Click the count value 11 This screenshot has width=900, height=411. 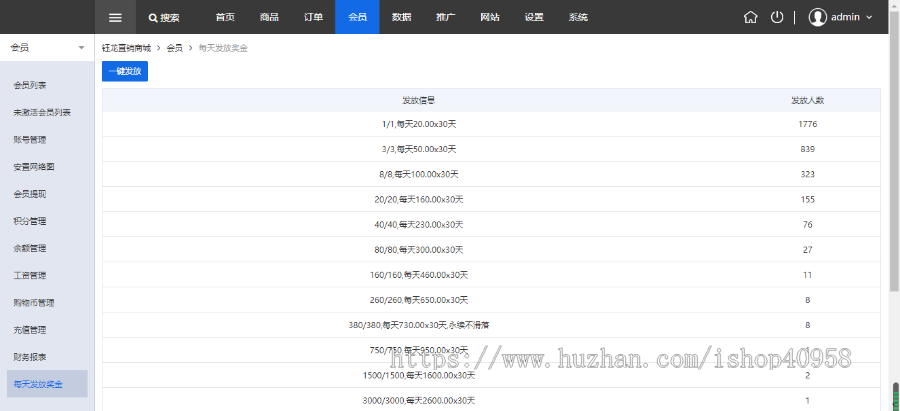(808, 275)
